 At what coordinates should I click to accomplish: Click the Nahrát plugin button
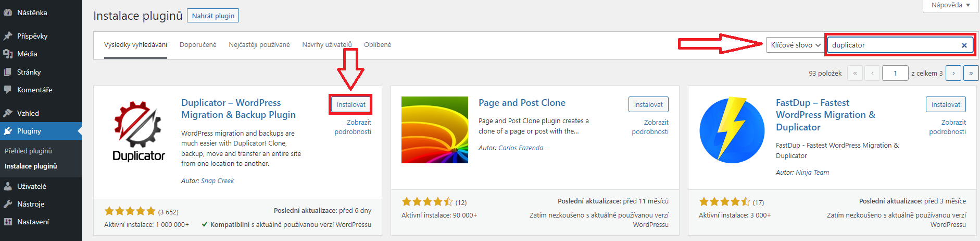[213, 16]
